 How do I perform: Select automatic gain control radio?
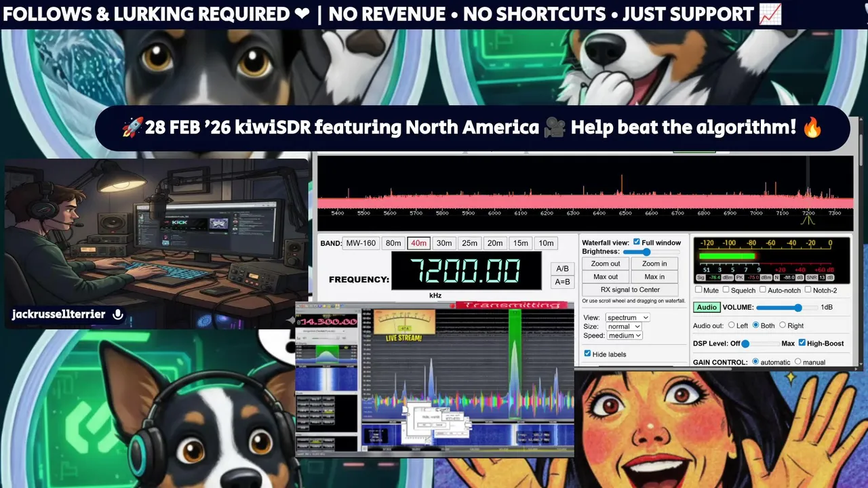pyautogui.click(x=756, y=362)
